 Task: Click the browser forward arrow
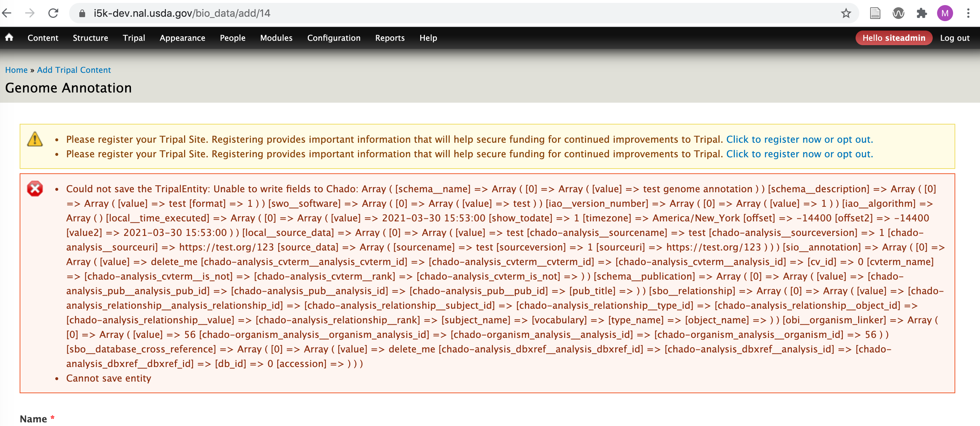click(x=30, y=13)
